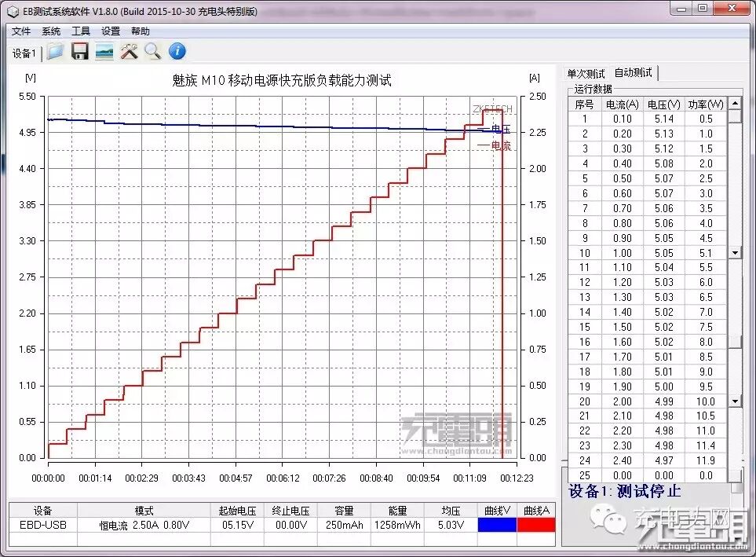Click the 电流(A) column header
Viewport: 756px width, 557px height.
pos(622,104)
